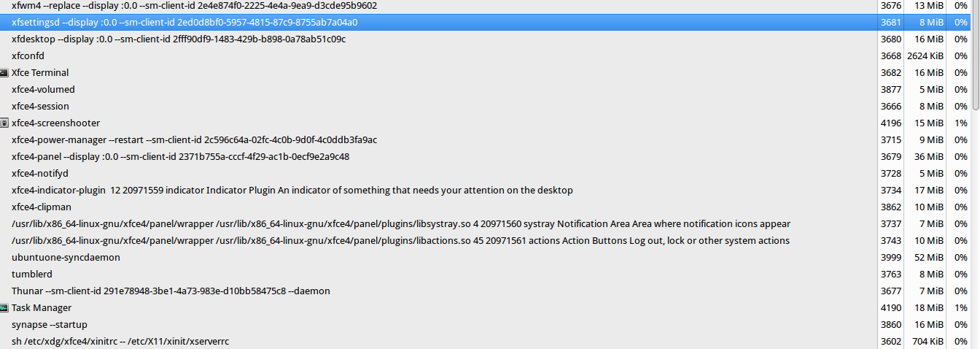Choose the tumblerd process row
This screenshot has width=980, height=349.
point(32,275)
